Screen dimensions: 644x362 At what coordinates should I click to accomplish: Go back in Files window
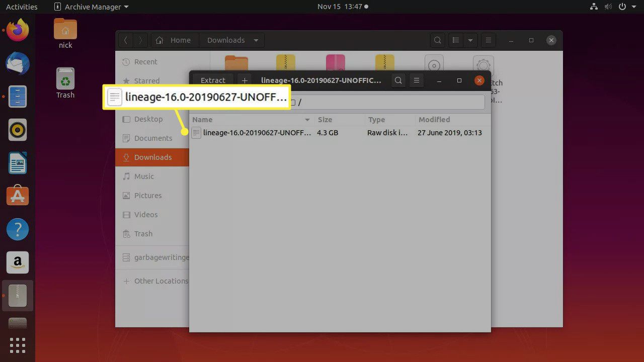[126, 40]
